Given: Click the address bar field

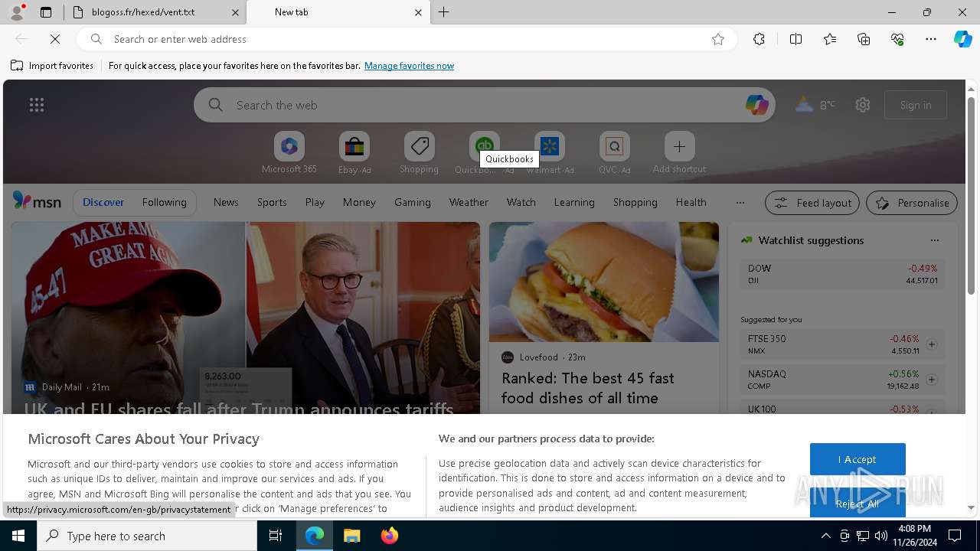Looking at the screenshot, I should coord(406,39).
